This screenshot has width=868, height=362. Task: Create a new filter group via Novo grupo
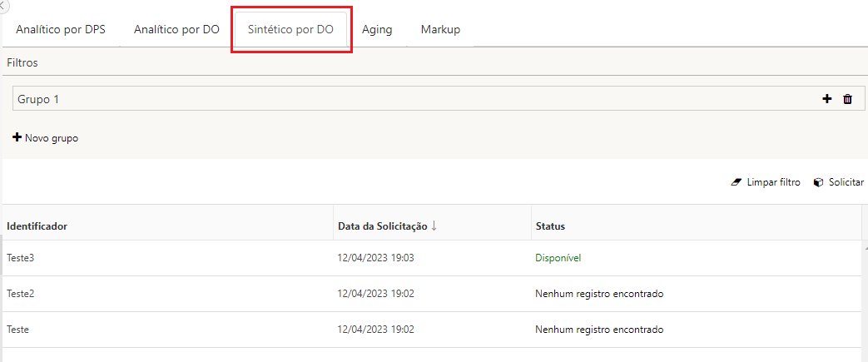coord(46,138)
